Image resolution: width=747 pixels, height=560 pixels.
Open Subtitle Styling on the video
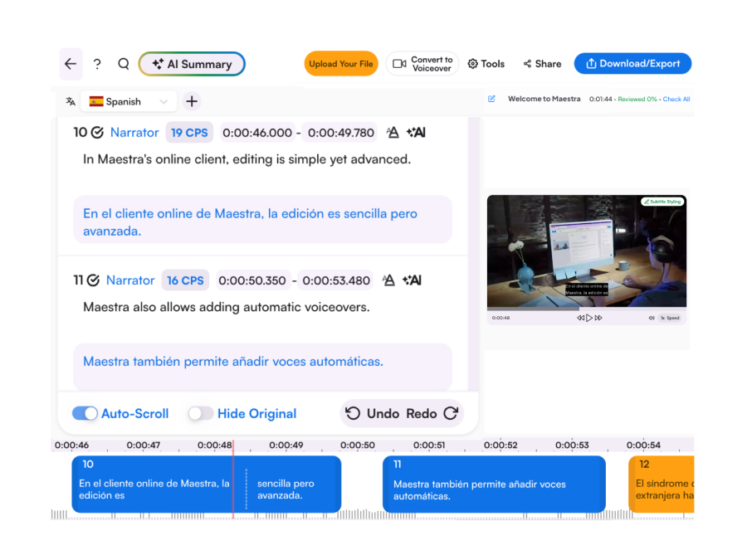click(662, 202)
